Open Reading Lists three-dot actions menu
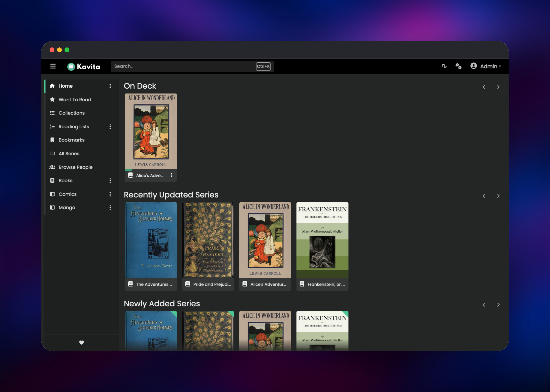 click(110, 127)
